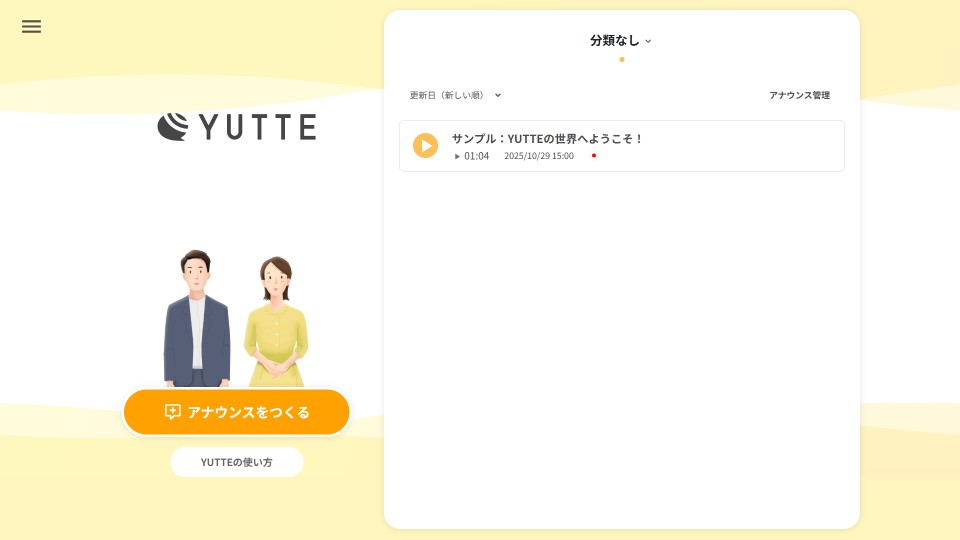
Task: Click the YUTTE wordmark text
Action: tap(257, 128)
